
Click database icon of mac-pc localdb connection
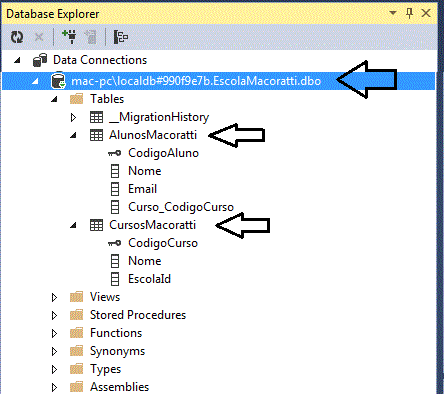(58, 81)
